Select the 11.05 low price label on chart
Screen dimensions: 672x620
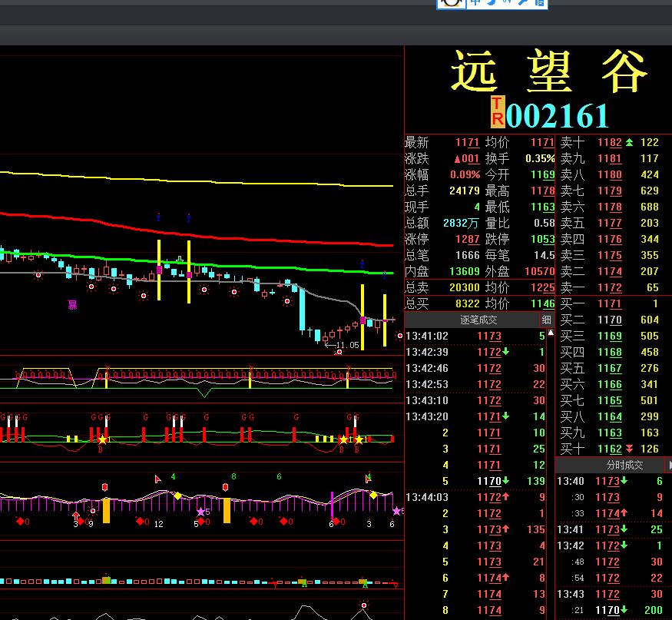(x=348, y=345)
